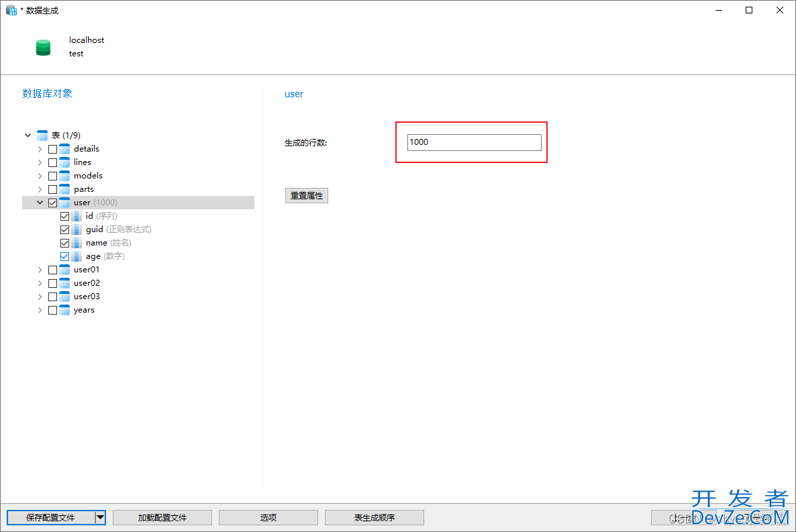Check the parts table checkbox
Image resolution: width=796 pixels, height=532 pixels.
tap(53, 189)
